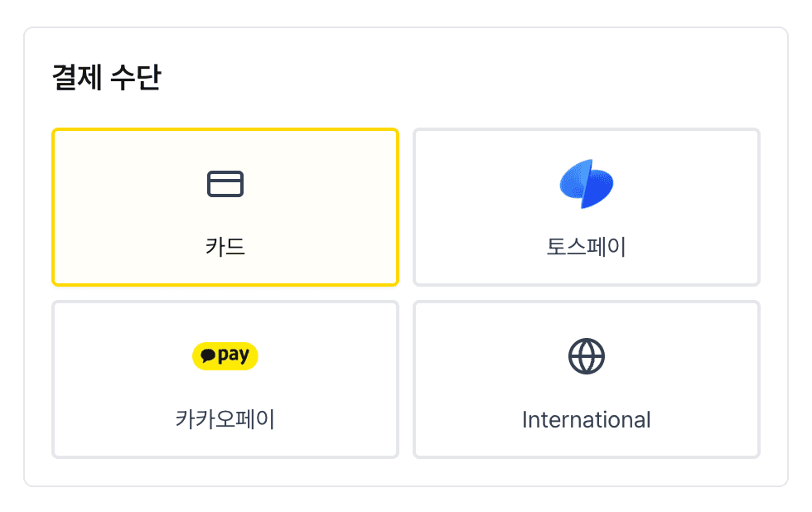Click the 카카오페이 label text
812x512 pixels.
225,420
